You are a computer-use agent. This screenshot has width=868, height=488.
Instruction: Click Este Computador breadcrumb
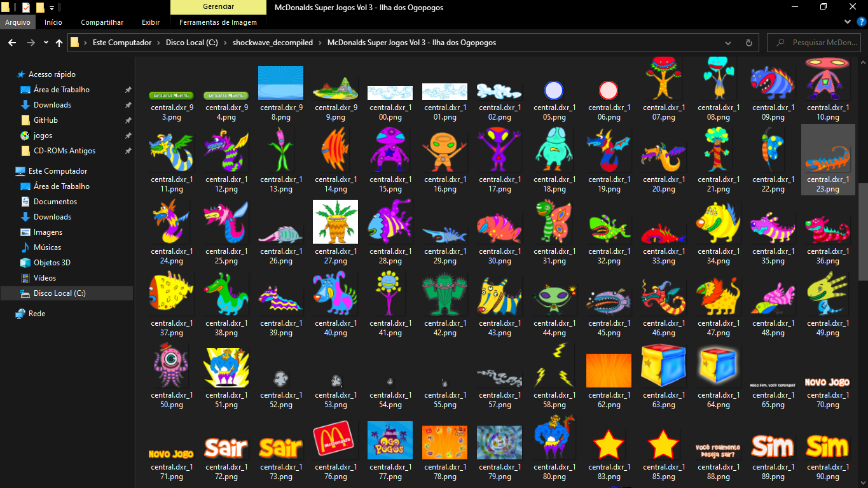[x=122, y=43]
